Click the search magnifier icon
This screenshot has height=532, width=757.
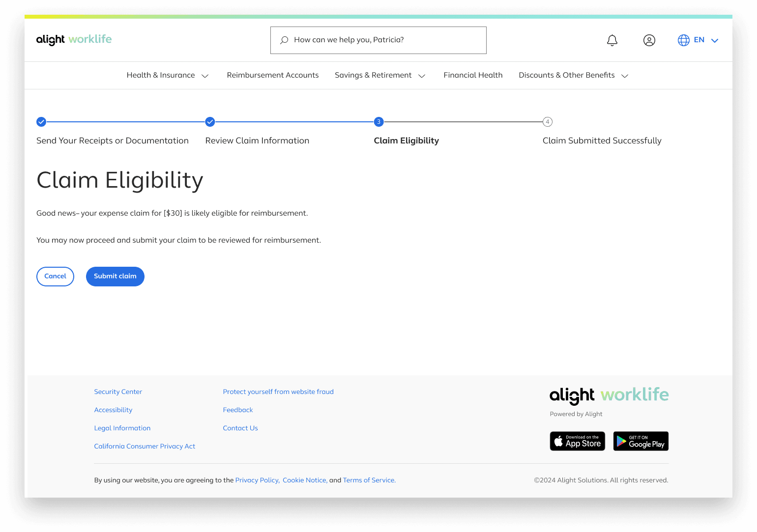pos(284,40)
